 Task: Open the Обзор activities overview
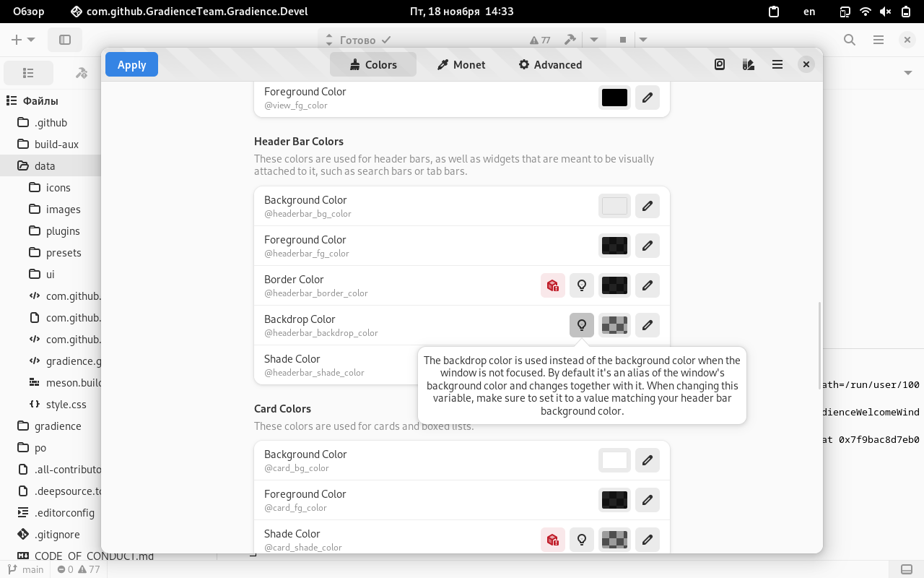click(x=27, y=11)
